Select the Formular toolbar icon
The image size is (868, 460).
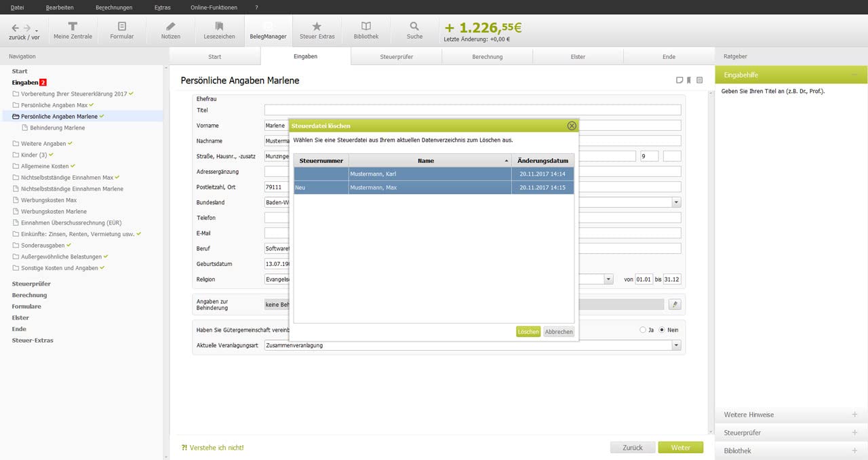pos(122,30)
